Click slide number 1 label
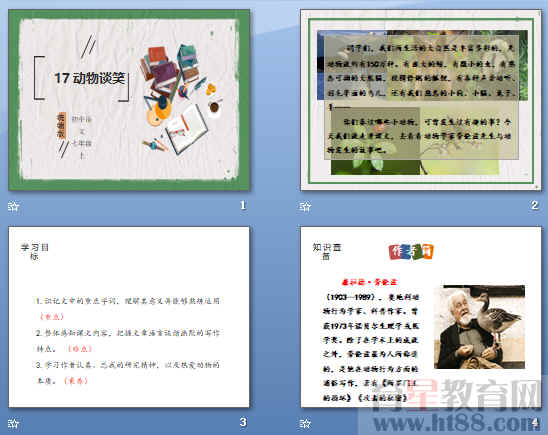Viewport: 548px width, 435px height. (243, 205)
